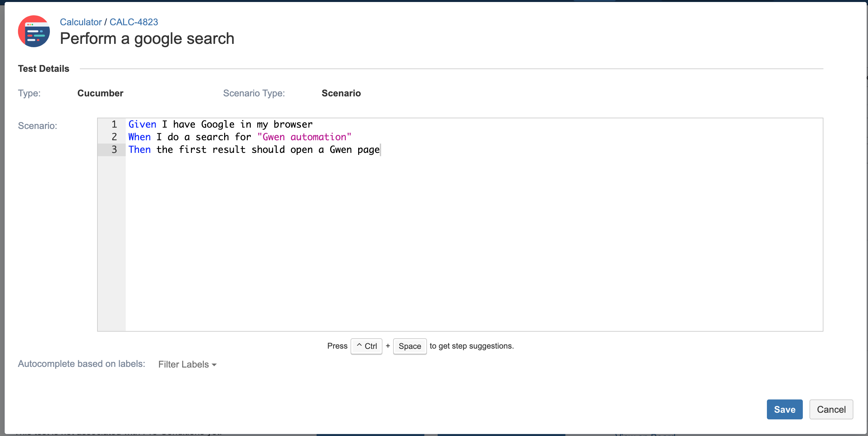Open the Calculator project link

(80, 22)
